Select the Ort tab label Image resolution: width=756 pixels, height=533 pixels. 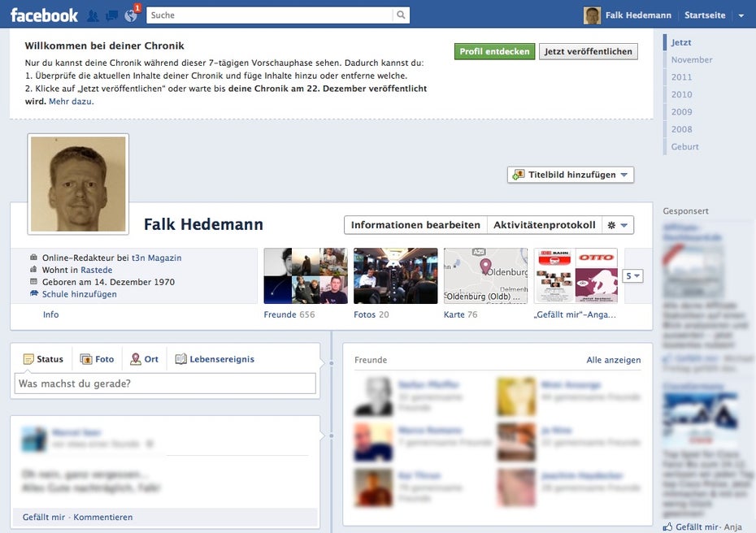151,359
